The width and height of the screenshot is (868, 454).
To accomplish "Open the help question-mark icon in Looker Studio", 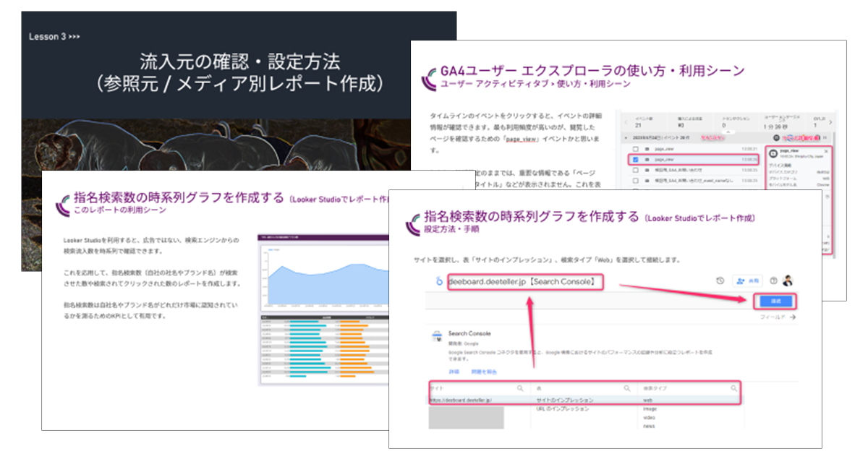I will pos(773,281).
